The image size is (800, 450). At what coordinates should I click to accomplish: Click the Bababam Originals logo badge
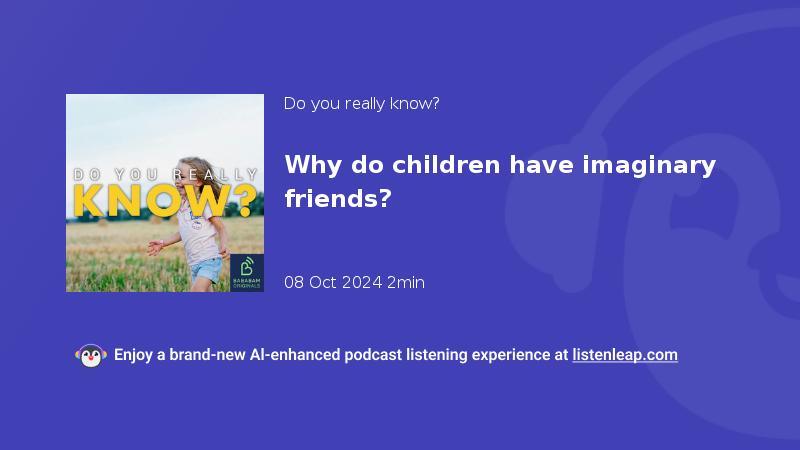247,272
